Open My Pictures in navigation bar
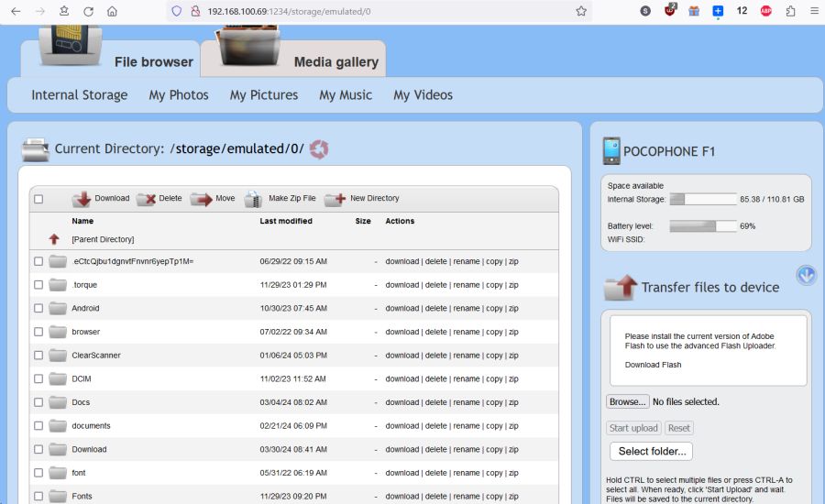Screen dimensions: 825x504 (x=264, y=95)
